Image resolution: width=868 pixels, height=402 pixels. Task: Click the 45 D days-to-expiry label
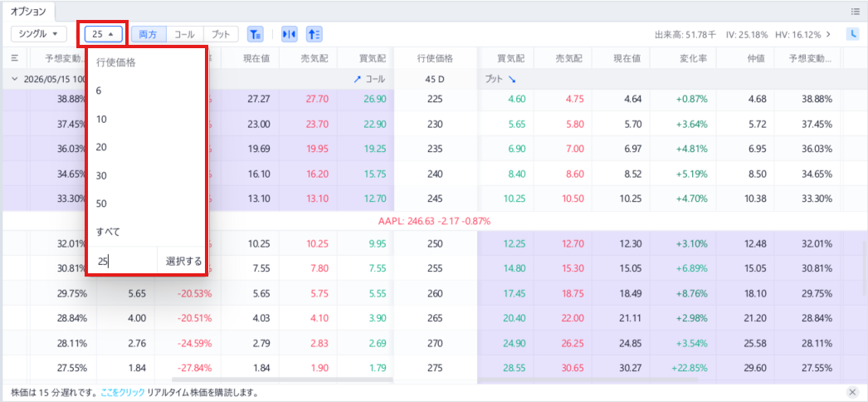pyautogui.click(x=435, y=79)
